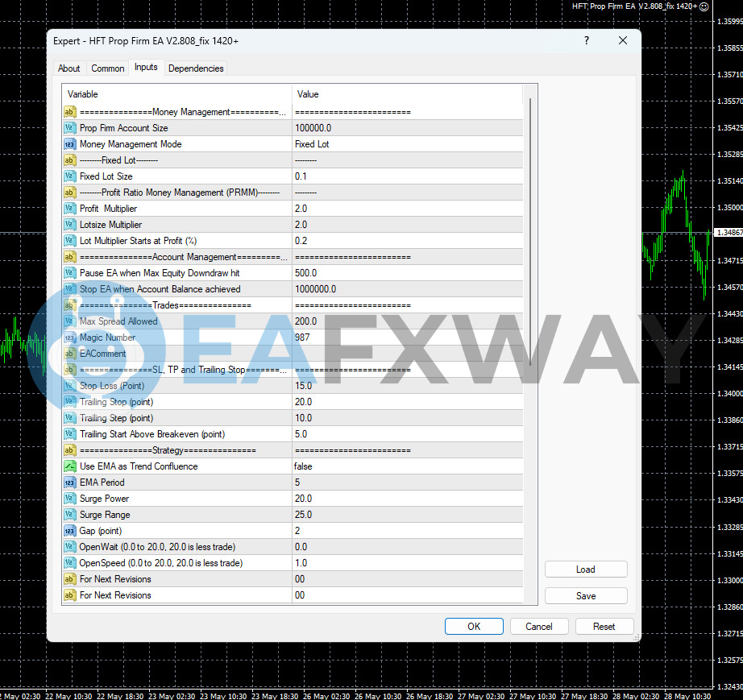The image size is (743, 700).
Task: Click the Pause EA downdraw value 500.0
Action: [408, 273]
